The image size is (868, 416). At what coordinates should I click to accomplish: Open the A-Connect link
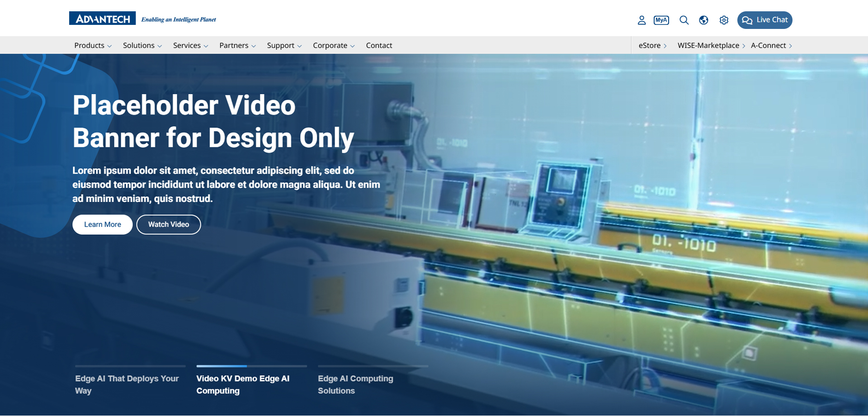[x=771, y=45]
